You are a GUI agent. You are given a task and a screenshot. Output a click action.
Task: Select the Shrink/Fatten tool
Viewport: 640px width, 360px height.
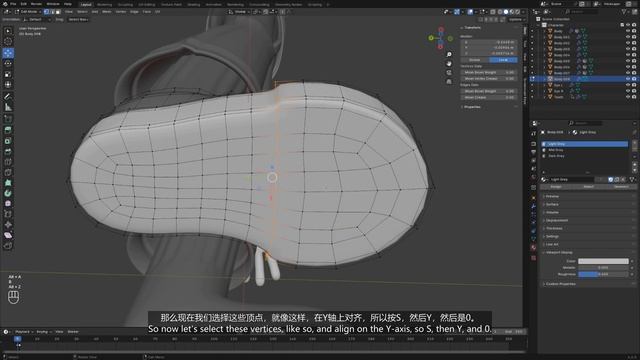8,225
